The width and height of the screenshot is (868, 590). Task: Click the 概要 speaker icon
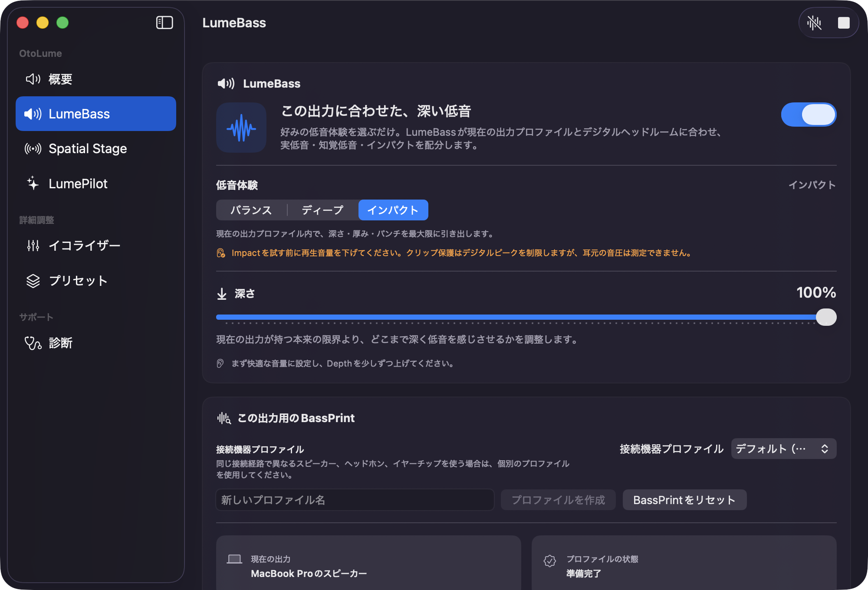33,79
